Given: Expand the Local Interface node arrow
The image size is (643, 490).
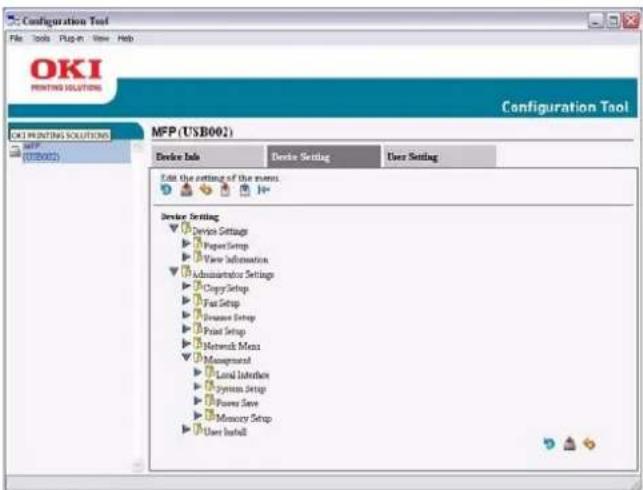Looking at the screenshot, I should (x=198, y=372).
